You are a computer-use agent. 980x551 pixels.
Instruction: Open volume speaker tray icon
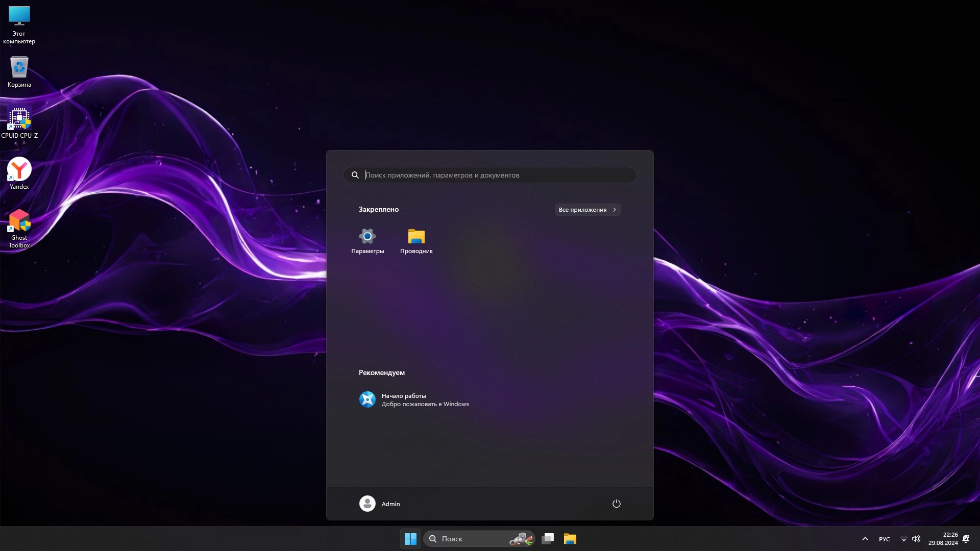point(916,539)
